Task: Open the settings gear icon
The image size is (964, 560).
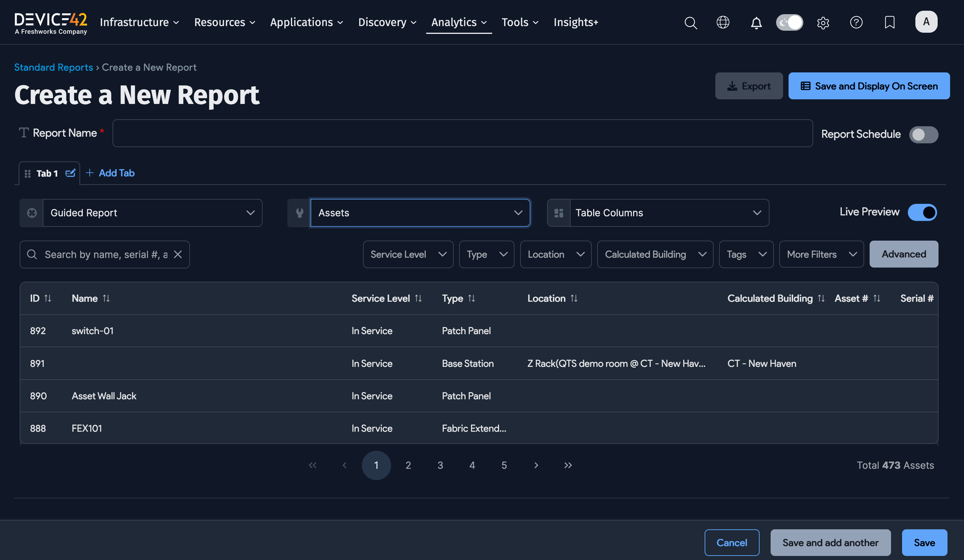Action: point(823,23)
